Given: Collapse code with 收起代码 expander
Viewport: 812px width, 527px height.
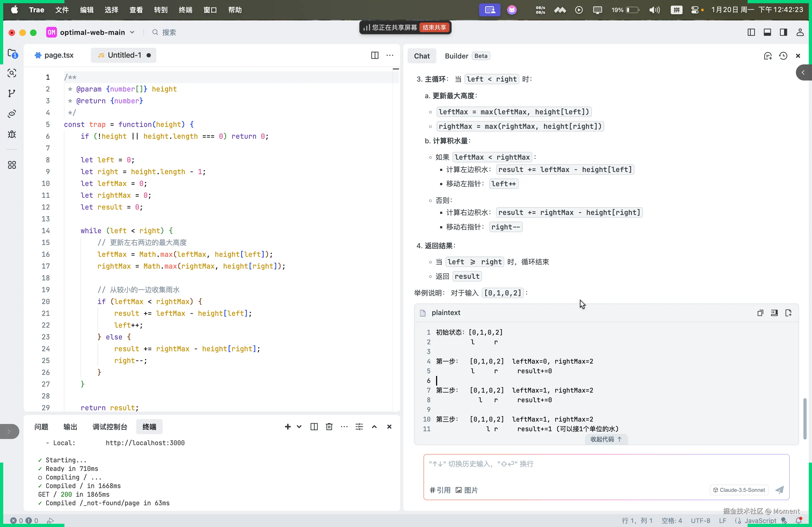Looking at the screenshot, I should 606,440.
